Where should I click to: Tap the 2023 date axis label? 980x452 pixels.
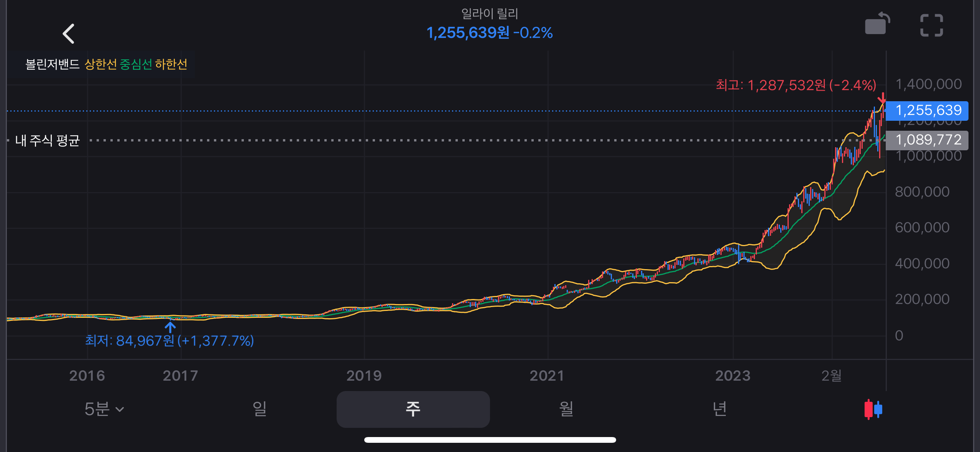click(733, 376)
